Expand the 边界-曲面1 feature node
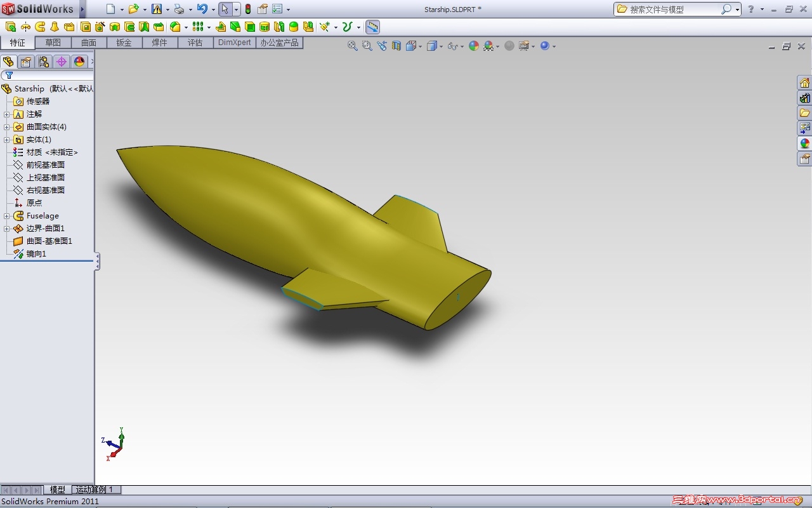Viewport: 812px width, 508px height. click(x=6, y=229)
